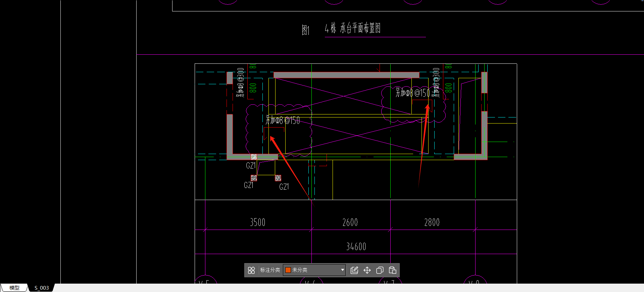This screenshot has width=644, height=292.
Task: Select the 2800 dimension text
Action: point(432,222)
